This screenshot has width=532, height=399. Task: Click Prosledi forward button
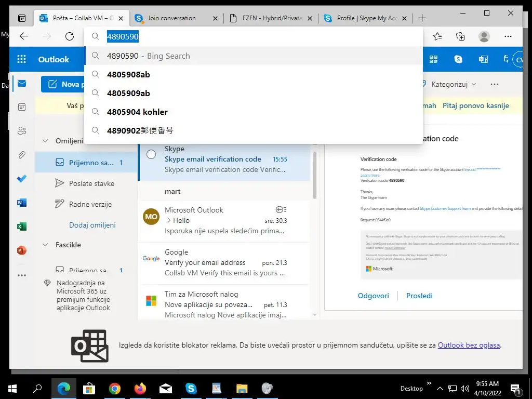[x=419, y=296]
